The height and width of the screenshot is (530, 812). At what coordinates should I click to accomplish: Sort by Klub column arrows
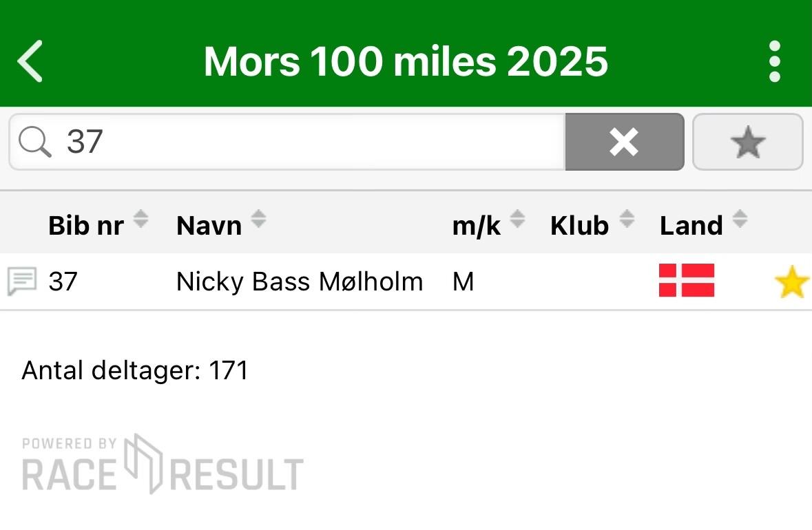[x=627, y=219]
